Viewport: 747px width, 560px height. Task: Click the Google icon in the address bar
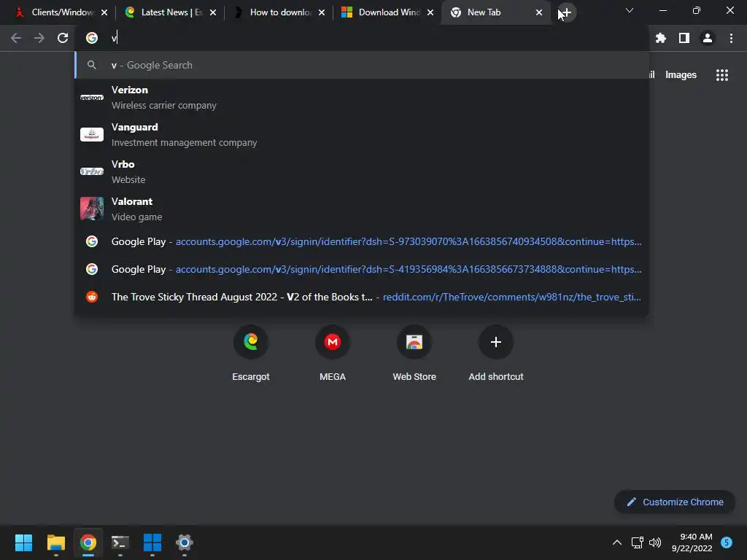point(91,38)
